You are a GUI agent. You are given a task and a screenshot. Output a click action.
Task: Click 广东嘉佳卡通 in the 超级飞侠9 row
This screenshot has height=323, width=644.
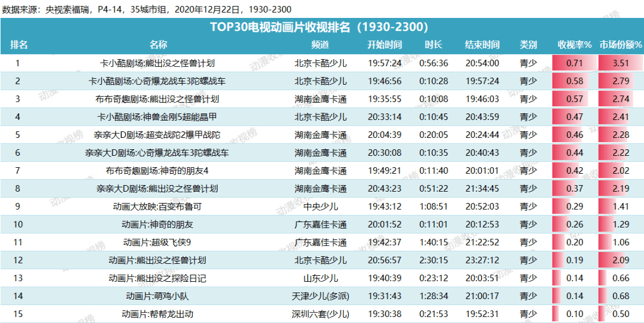(x=320, y=242)
